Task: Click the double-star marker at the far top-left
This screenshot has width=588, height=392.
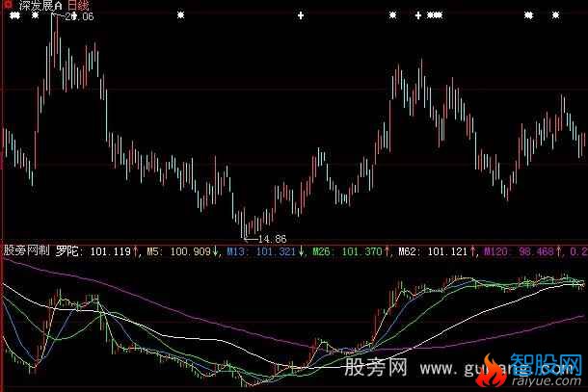Action: point(14,15)
